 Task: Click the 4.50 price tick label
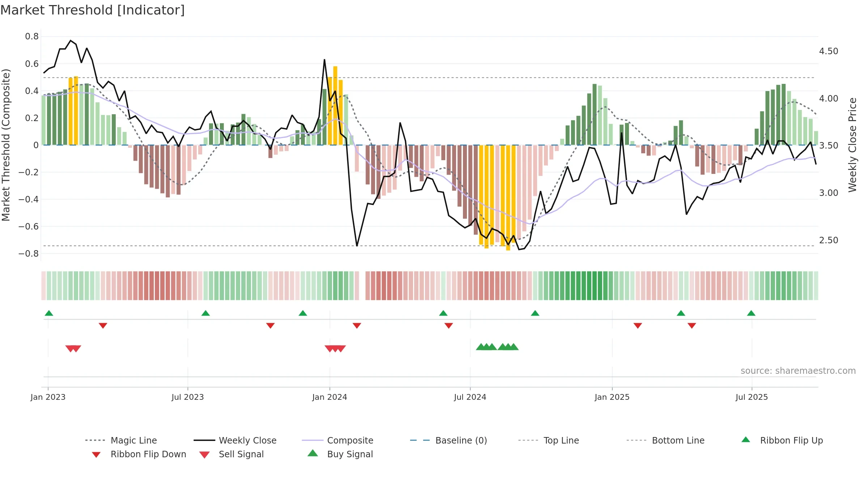(829, 51)
